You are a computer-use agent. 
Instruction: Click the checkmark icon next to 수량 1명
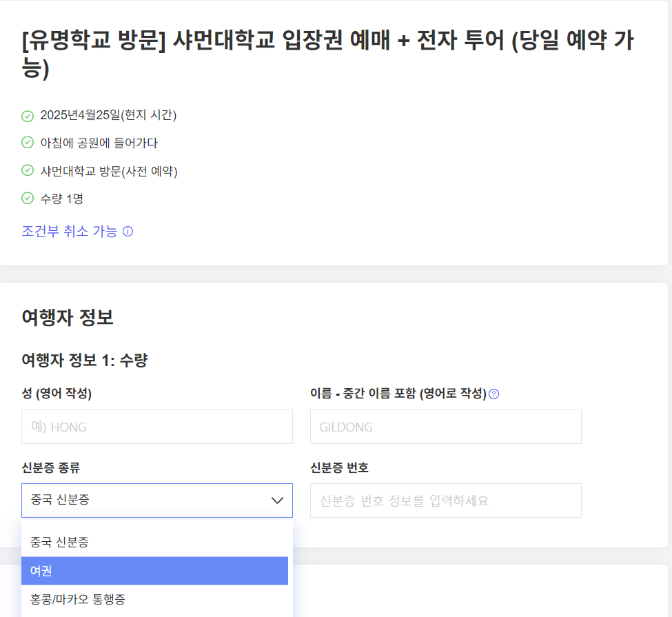pyautogui.click(x=28, y=199)
